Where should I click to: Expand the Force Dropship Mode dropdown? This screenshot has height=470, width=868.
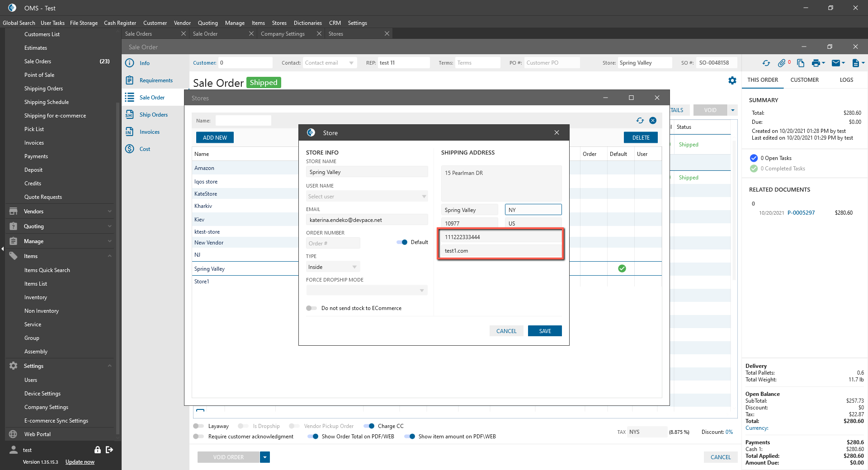click(x=367, y=291)
